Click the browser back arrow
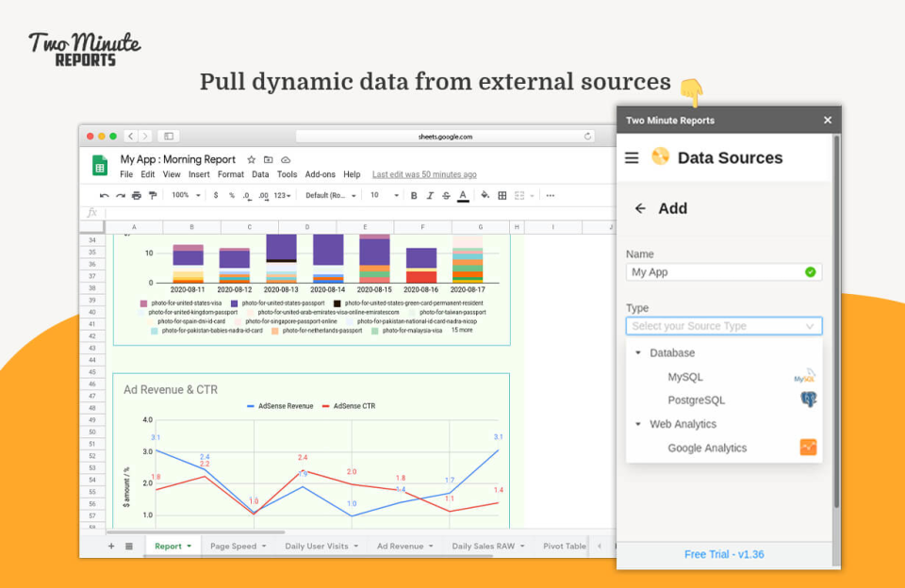905x588 pixels. 131,137
